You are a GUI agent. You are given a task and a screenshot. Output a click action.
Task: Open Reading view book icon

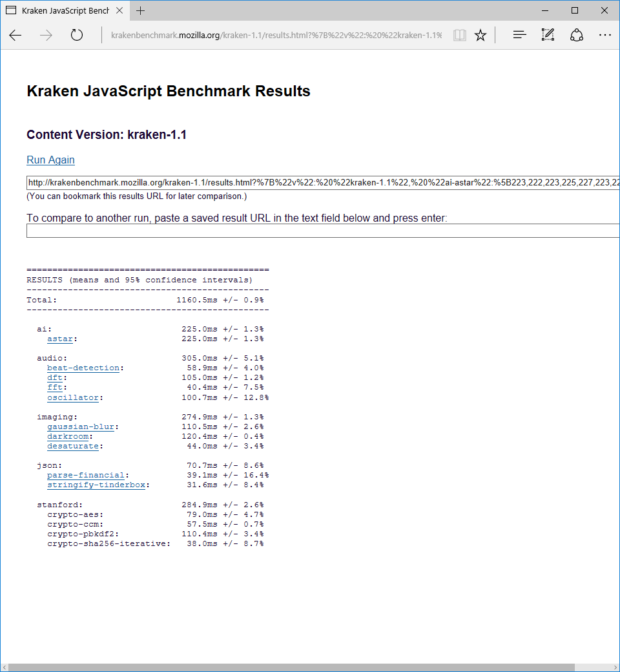pyautogui.click(x=459, y=35)
